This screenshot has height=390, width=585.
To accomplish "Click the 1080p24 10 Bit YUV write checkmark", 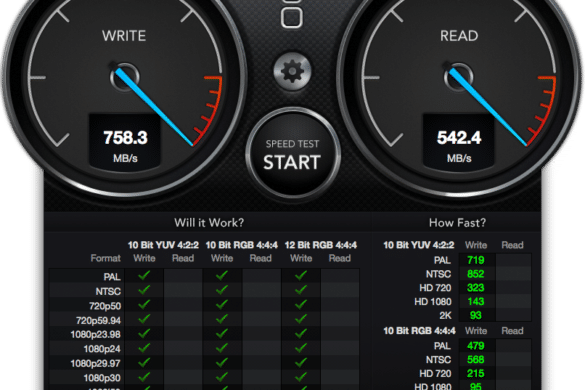I will point(144,348).
